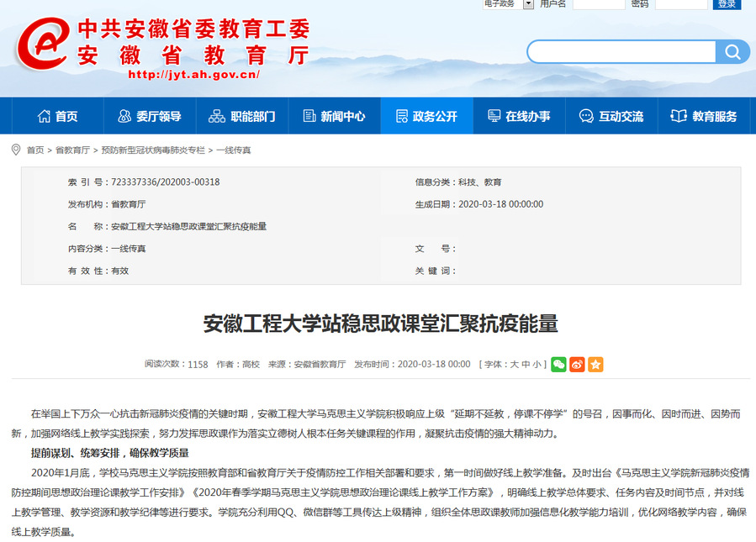Open 互动交流 interaction tab
Viewport: 756px width, 542px height.
coord(611,116)
